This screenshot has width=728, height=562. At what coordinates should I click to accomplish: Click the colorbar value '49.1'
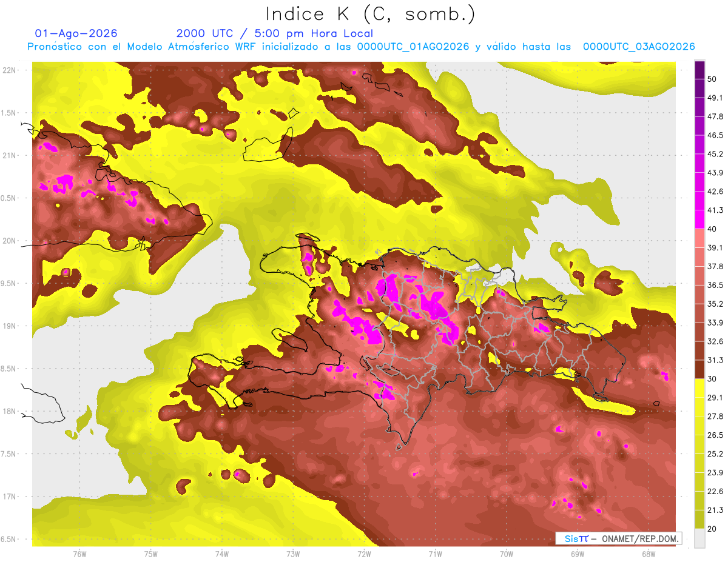point(715,97)
